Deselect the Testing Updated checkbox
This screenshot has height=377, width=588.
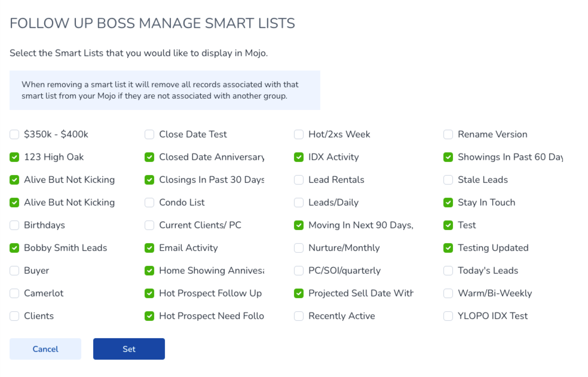[448, 248]
